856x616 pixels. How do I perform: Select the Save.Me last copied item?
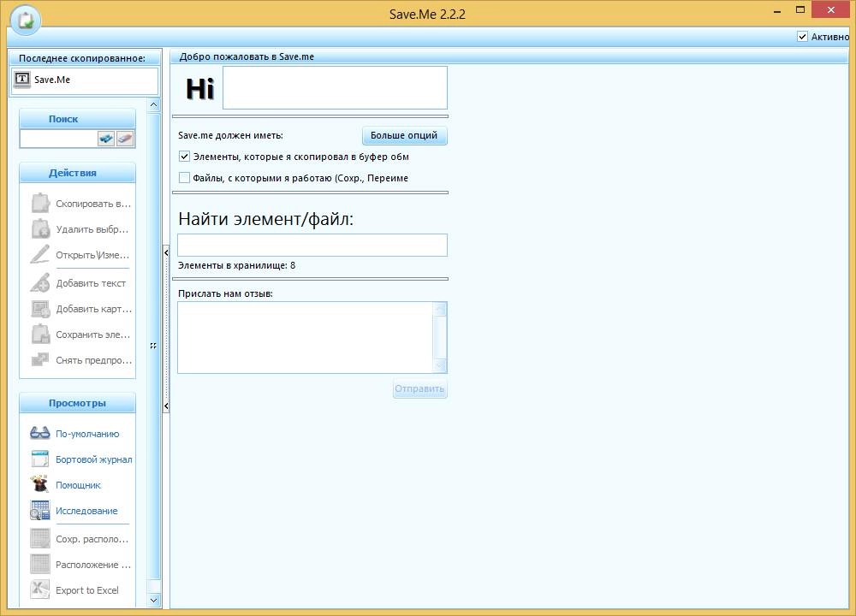pyautogui.click(x=85, y=80)
